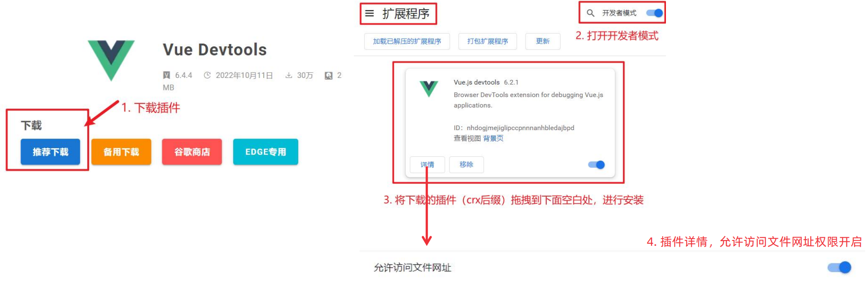Viewport: 868px width, 285px height.
Task: Toggle 允许访问文件网址 switch
Action: [839, 267]
